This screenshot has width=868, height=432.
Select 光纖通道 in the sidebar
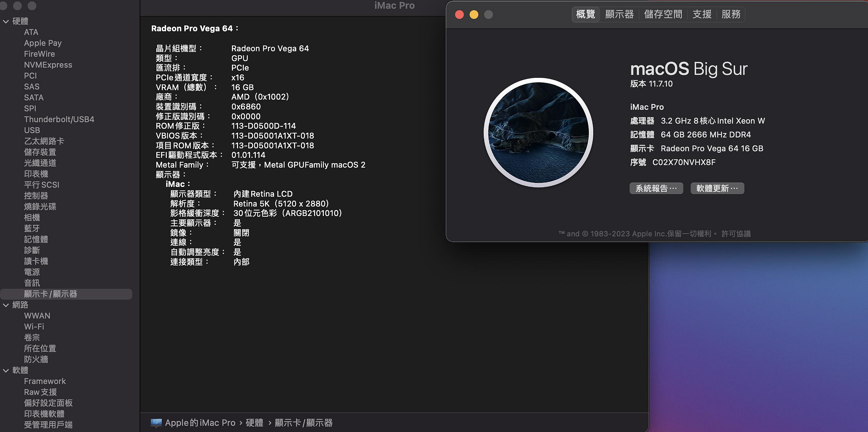tap(40, 163)
